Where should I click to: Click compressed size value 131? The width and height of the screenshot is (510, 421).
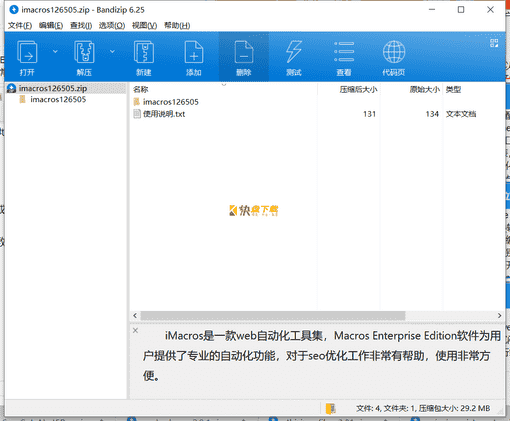click(369, 114)
